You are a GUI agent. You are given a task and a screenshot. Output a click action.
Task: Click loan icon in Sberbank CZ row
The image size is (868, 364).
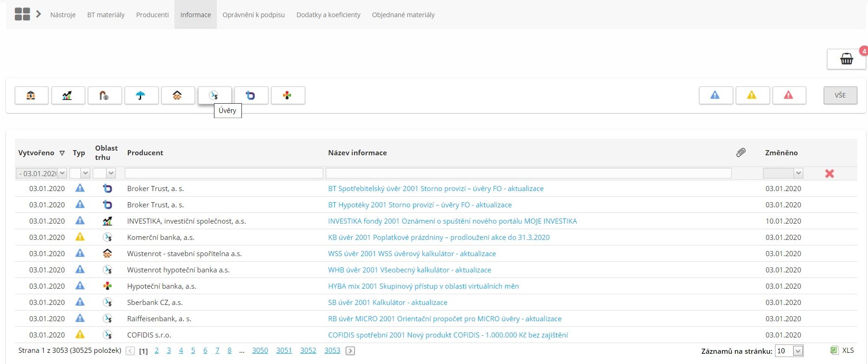(x=107, y=302)
